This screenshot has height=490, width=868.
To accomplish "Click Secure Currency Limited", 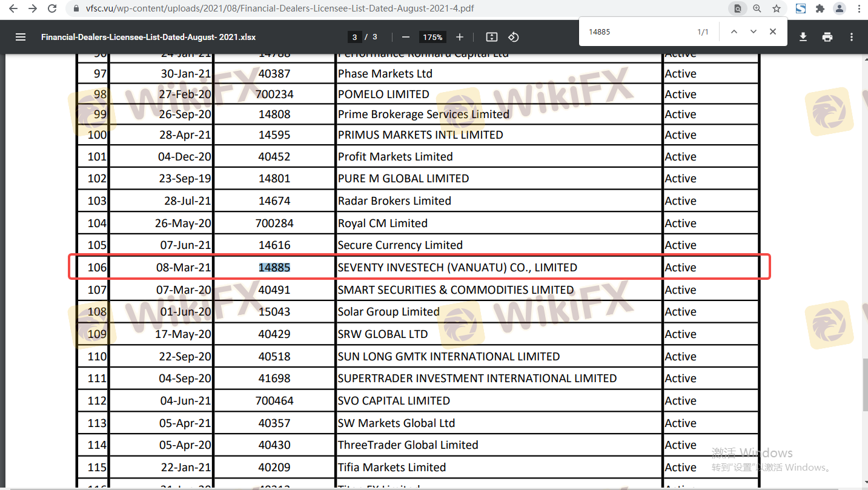I will click(400, 245).
